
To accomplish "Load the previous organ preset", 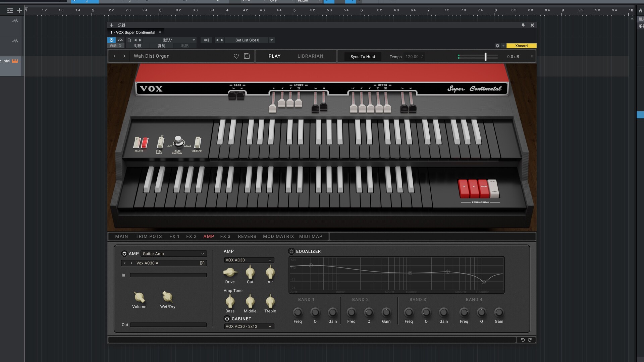I will [115, 56].
